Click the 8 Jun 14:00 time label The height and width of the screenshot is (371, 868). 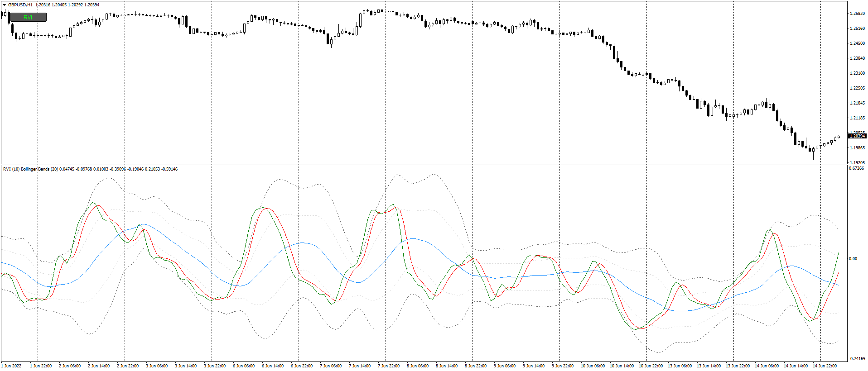(447, 366)
